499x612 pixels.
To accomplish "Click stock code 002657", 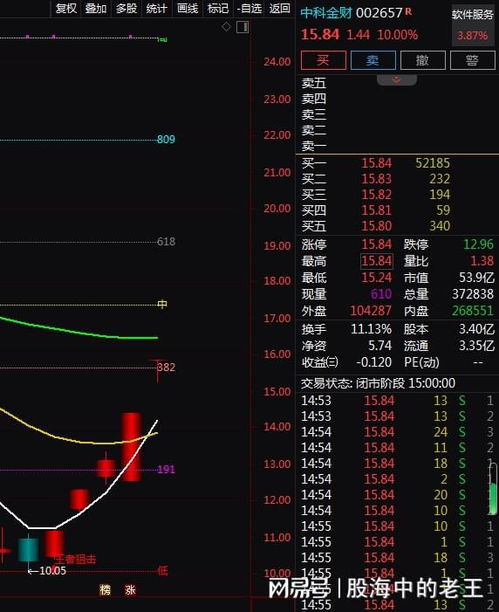I will click(379, 13).
